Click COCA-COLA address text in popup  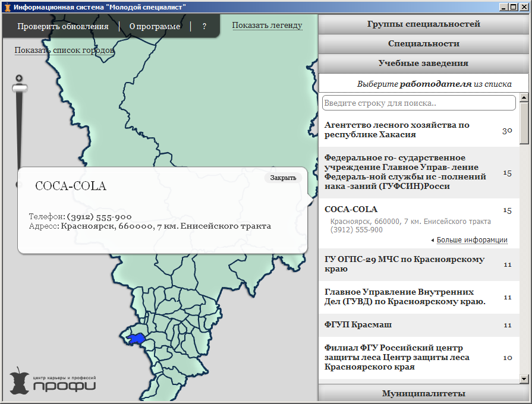(x=166, y=226)
